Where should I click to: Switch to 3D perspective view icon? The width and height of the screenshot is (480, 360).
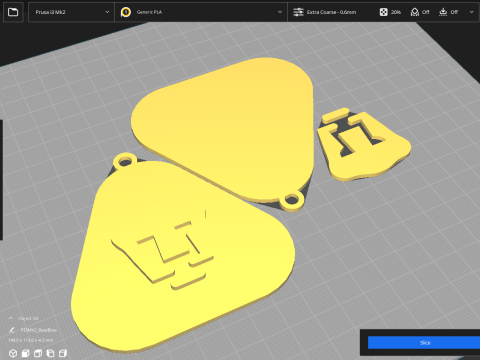(13, 353)
